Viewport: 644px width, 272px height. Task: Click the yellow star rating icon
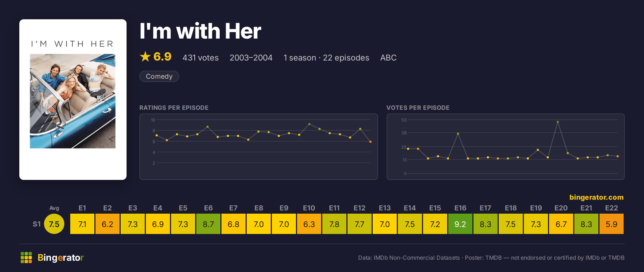tap(145, 56)
